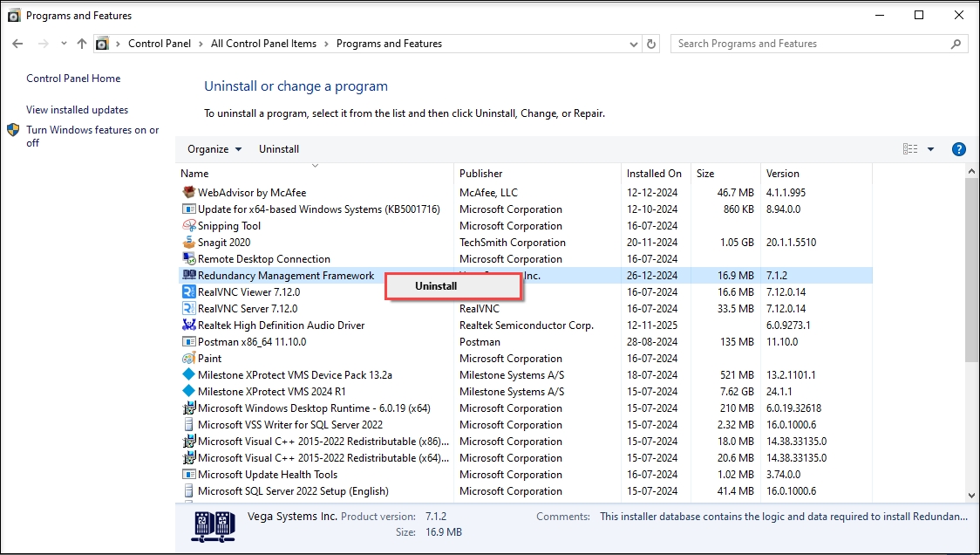Expand the address bar history dropdown
Screen dimensions: 980x555
click(x=632, y=44)
